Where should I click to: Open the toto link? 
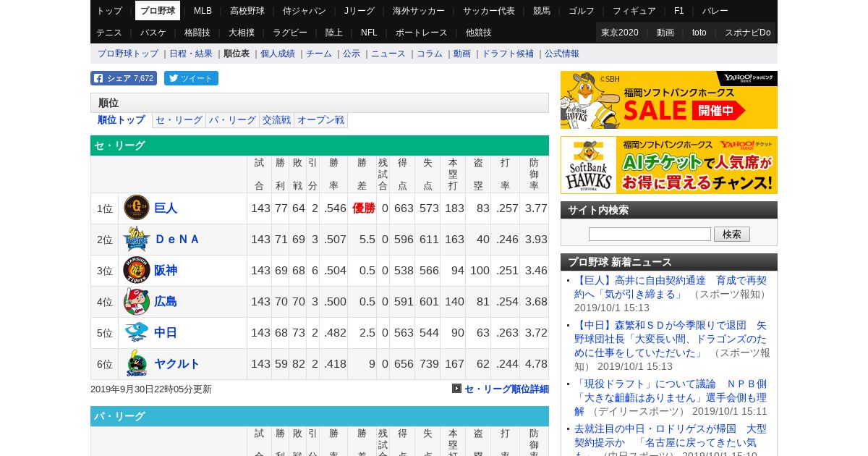699,33
